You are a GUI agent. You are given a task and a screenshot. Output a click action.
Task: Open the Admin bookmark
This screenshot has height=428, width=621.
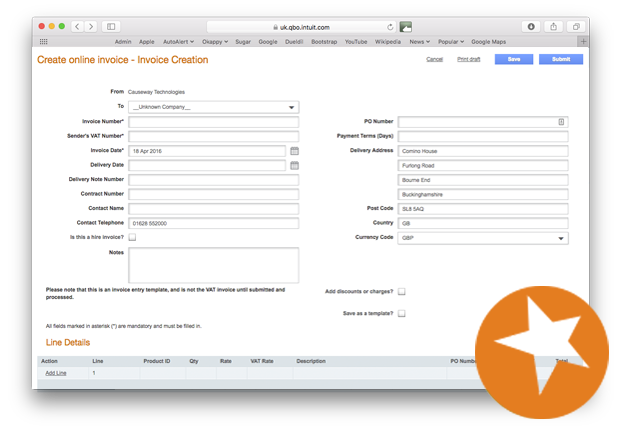pos(123,42)
